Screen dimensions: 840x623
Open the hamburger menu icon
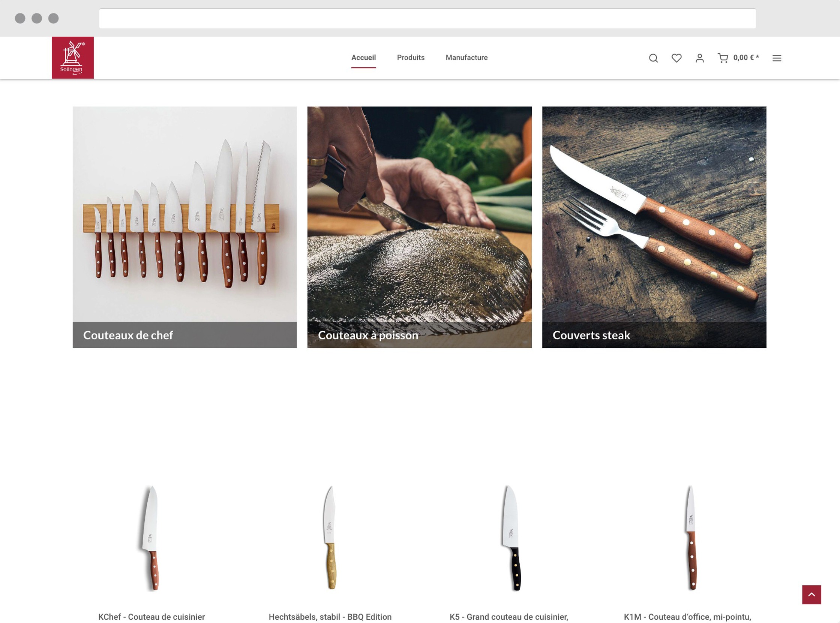point(777,58)
